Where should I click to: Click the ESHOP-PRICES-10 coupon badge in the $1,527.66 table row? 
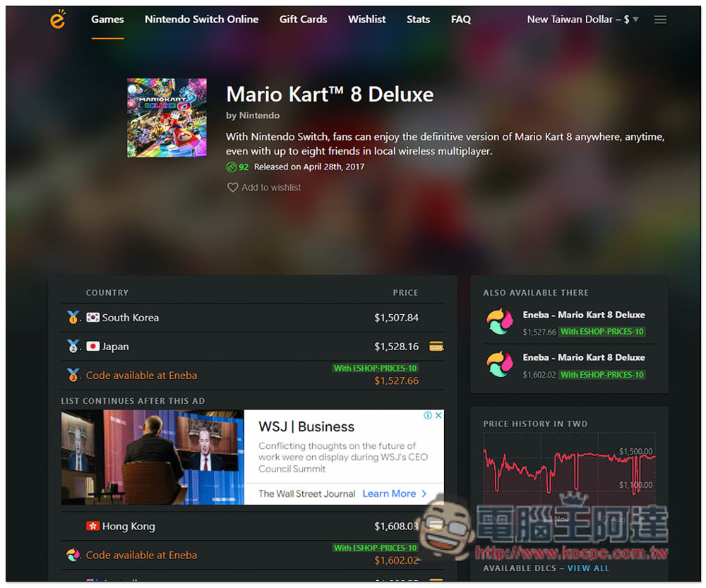pos(375,368)
